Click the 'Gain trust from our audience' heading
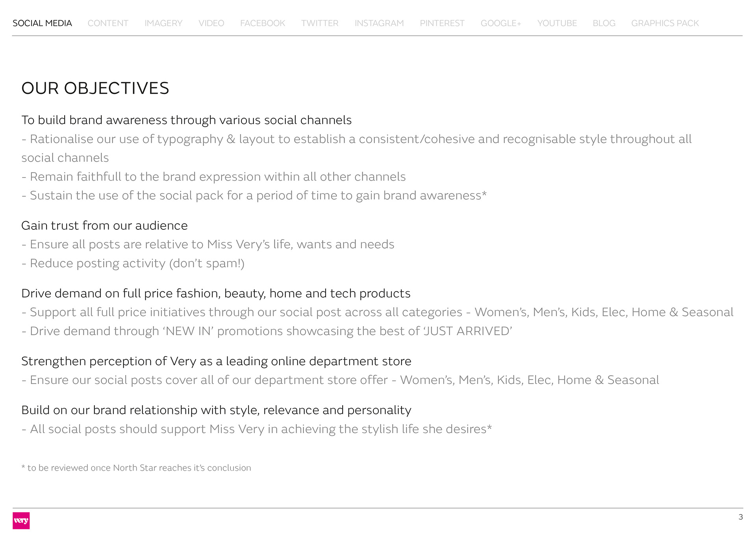The height and width of the screenshot is (534, 756). (104, 225)
